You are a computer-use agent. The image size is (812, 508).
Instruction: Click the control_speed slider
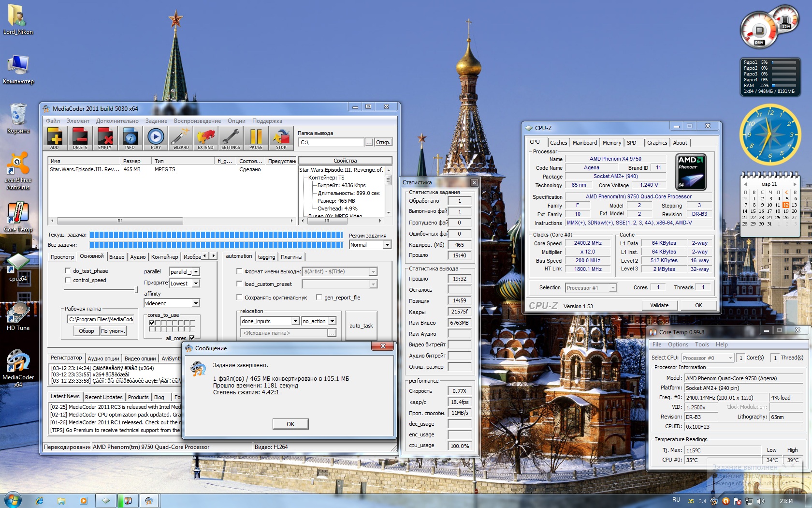(x=101, y=290)
